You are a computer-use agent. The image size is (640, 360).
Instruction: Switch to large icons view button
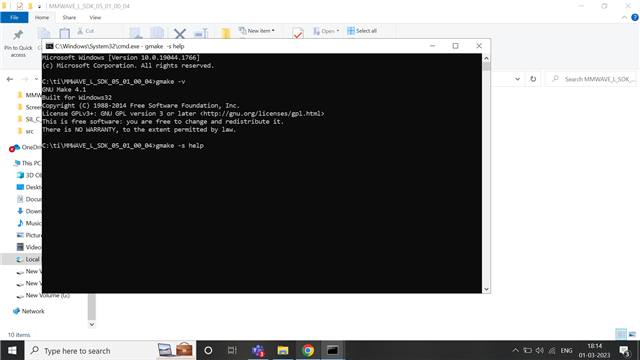pos(632,334)
